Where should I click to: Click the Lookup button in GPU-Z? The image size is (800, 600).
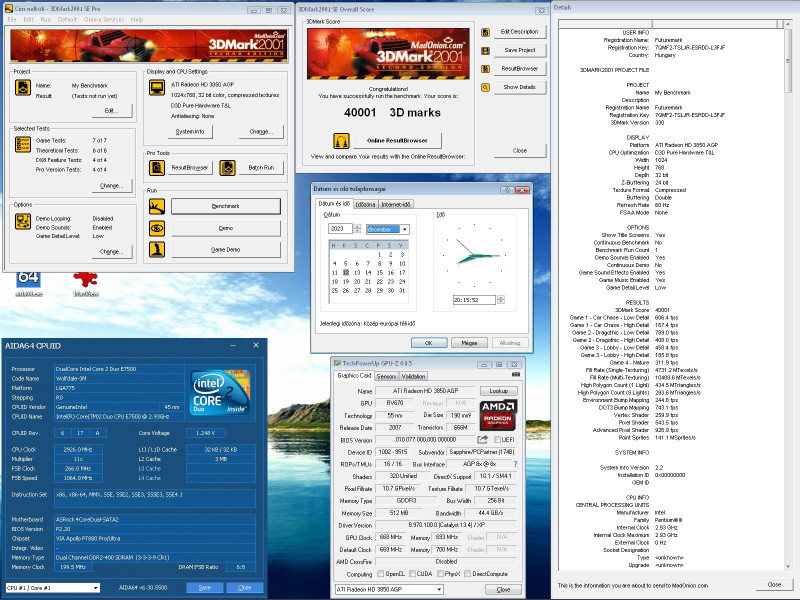497,391
